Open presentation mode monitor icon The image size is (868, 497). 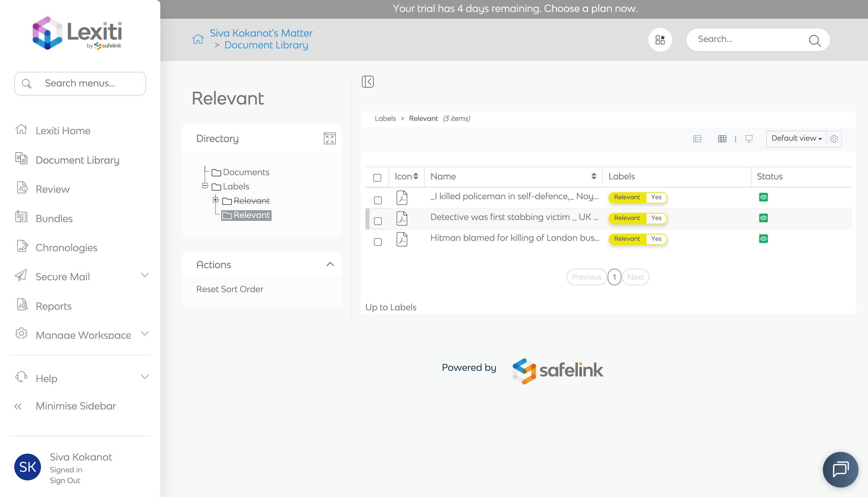point(749,139)
